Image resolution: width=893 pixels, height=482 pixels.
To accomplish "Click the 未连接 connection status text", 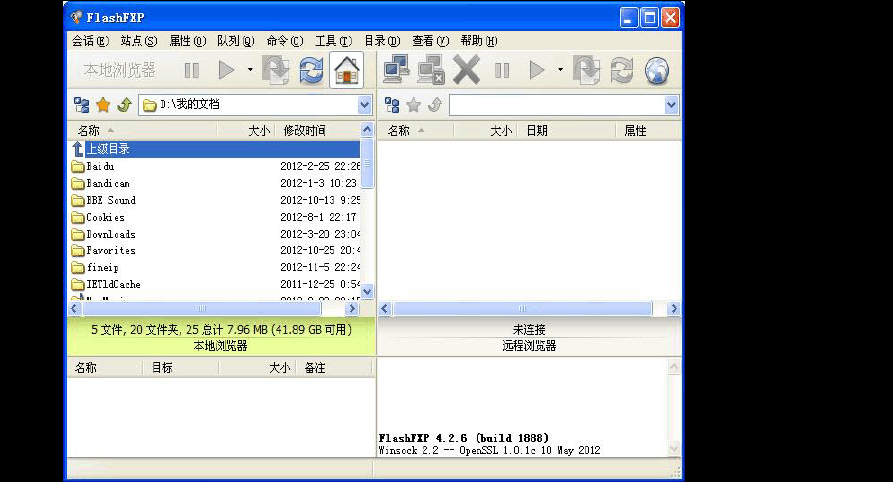I will click(529, 329).
